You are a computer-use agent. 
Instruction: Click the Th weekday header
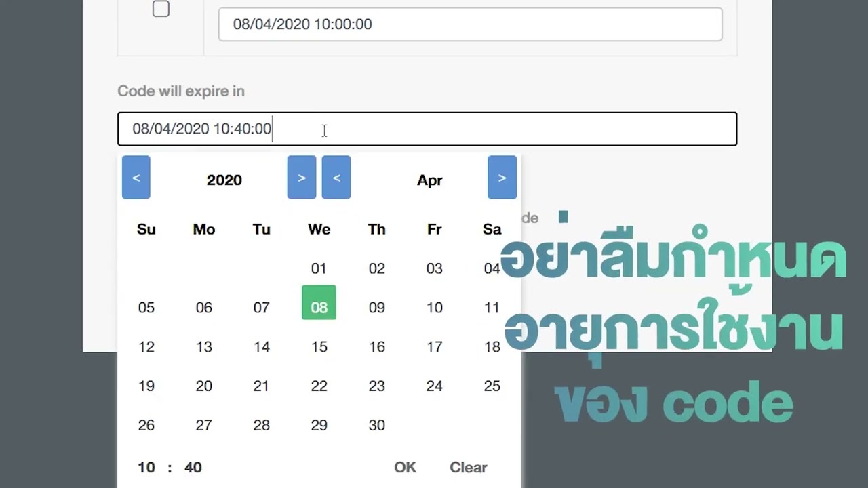[377, 229]
